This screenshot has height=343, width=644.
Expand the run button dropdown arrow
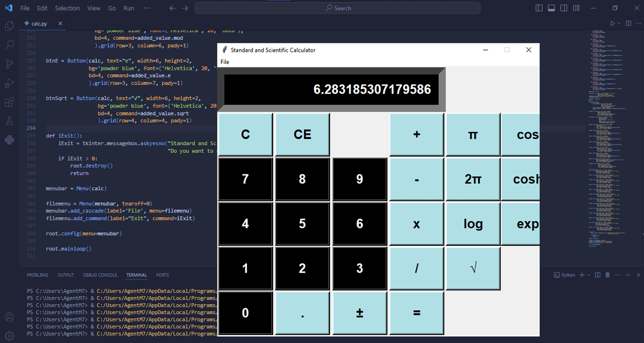click(x=619, y=23)
